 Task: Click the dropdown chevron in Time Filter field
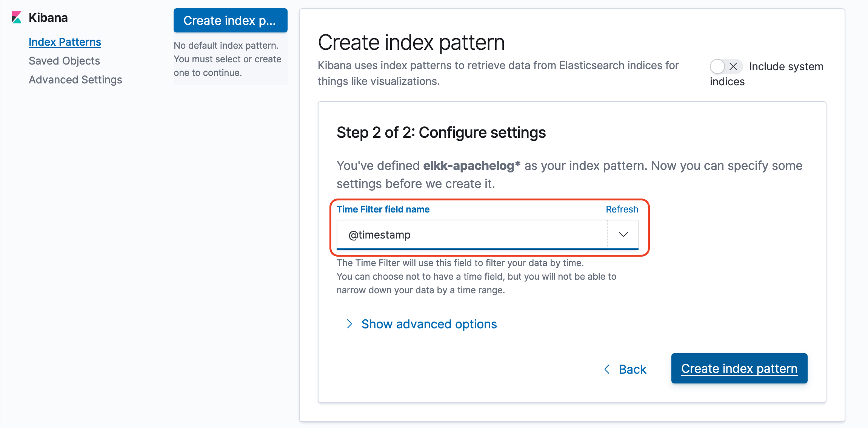(x=623, y=234)
